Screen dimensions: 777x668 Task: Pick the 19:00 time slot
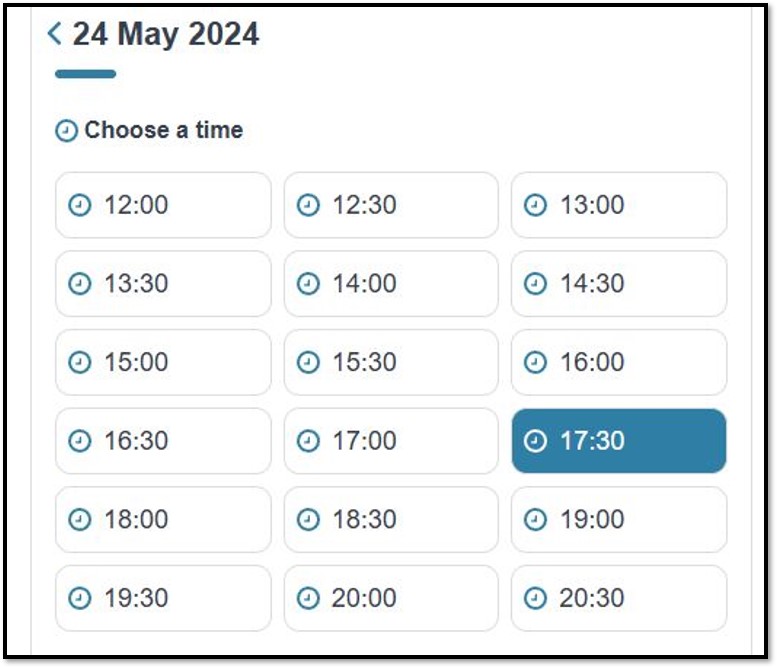click(619, 519)
